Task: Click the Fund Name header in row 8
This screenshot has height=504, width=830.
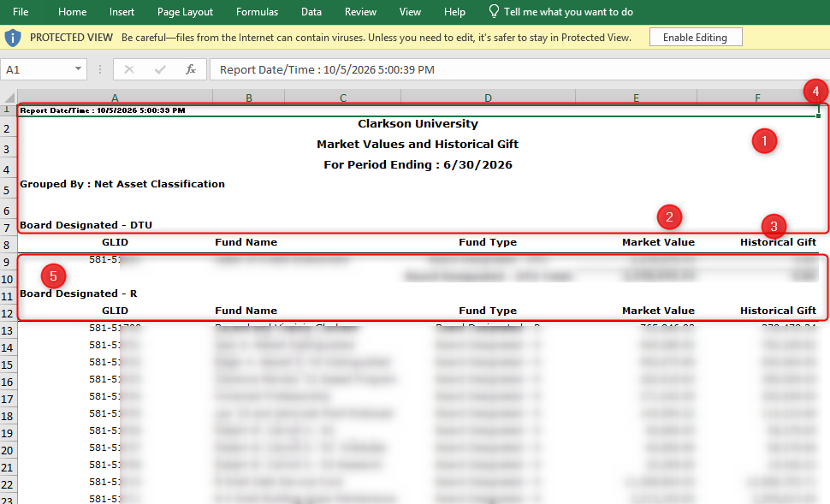Action: (x=246, y=242)
